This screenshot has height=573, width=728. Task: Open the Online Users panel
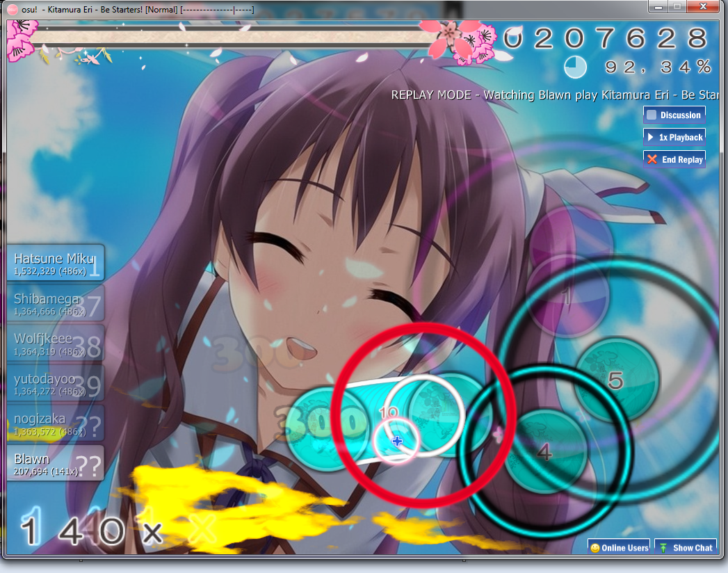click(618, 548)
